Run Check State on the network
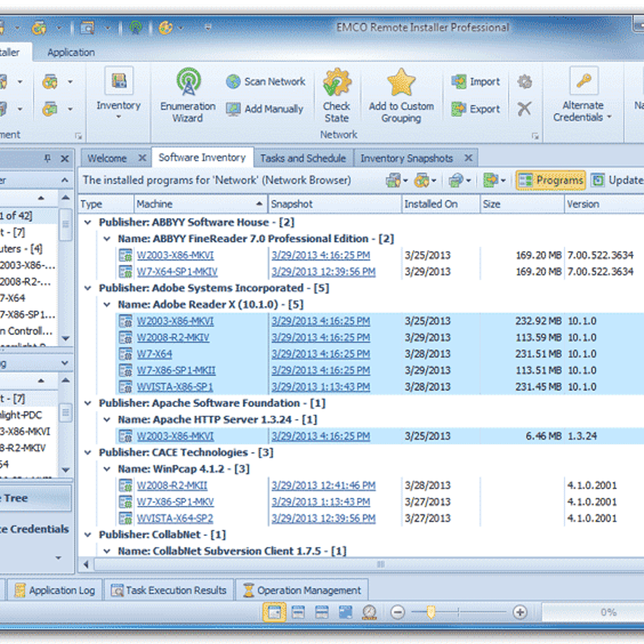644x644 pixels. (x=336, y=95)
